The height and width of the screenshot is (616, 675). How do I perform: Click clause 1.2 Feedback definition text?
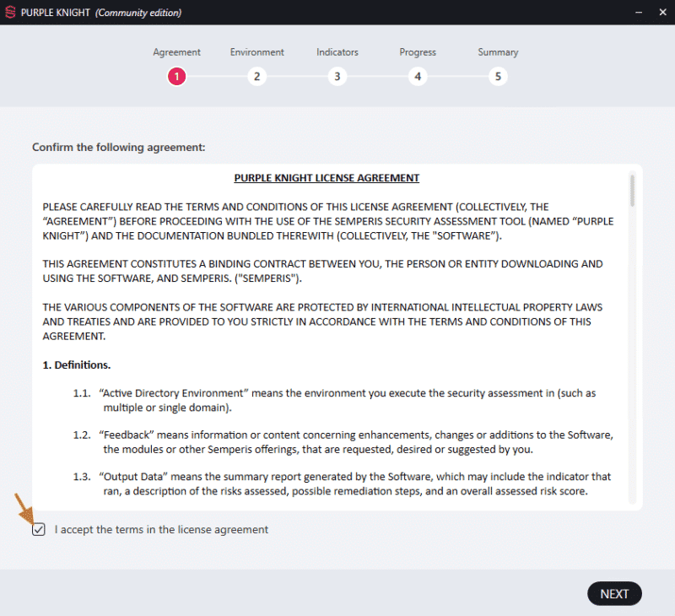click(343, 442)
